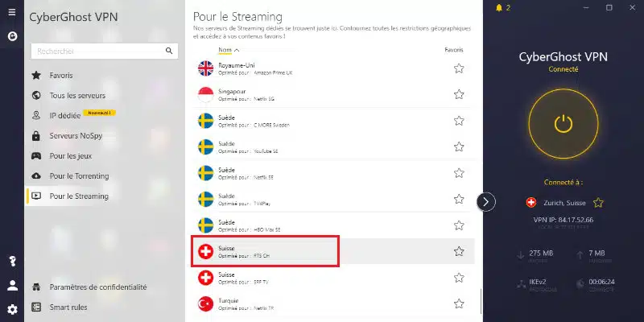Click the Swedish flag beside TV4Play
The height and width of the screenshot is (322, 644).
pos(206,199)
